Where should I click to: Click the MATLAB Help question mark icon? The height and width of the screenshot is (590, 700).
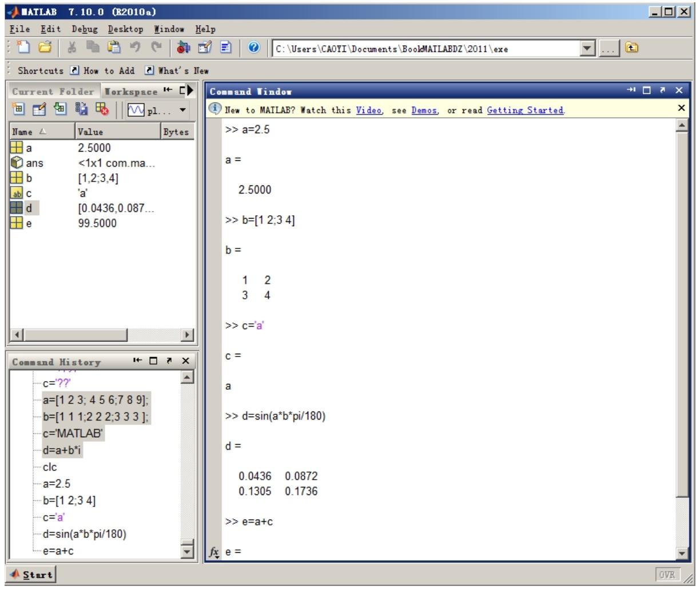point(254,47)
